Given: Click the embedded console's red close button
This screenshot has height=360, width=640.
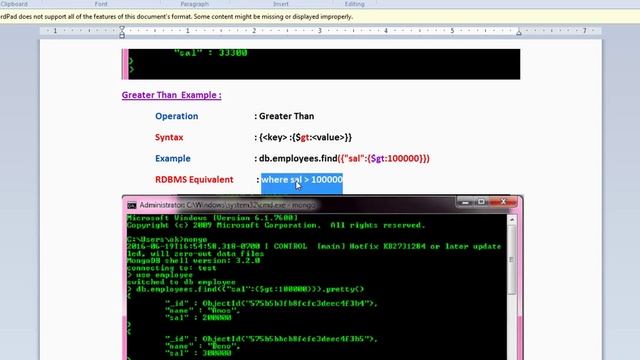Looking at the screenshot, I should click(503, 202).
